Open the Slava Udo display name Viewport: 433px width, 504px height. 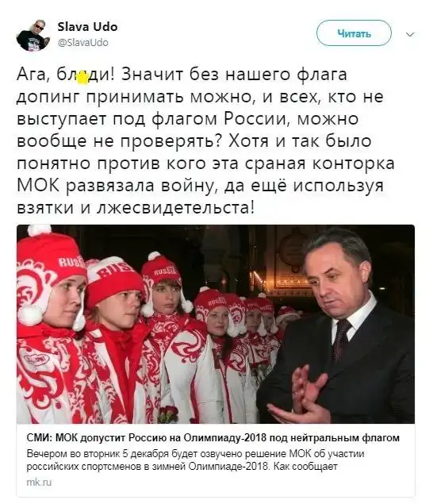[x=87, y=27]
